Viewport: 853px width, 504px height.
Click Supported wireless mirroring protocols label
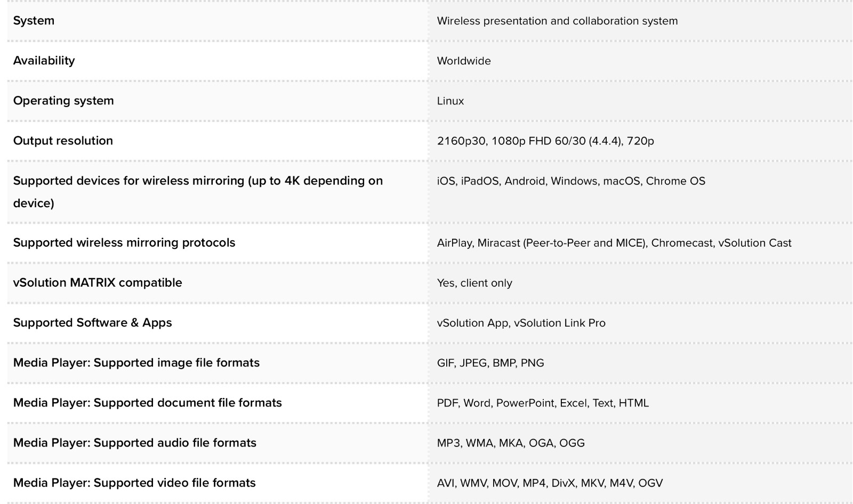click(x=124, y=242)
